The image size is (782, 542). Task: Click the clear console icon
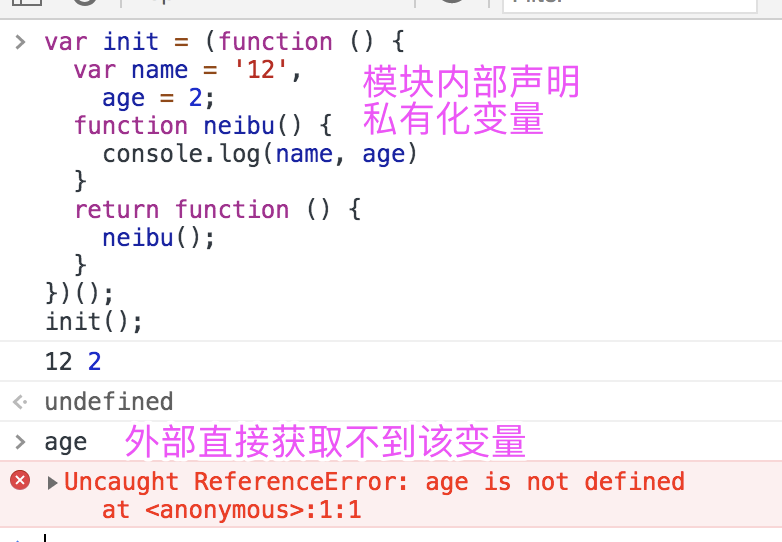pos(85,2)
